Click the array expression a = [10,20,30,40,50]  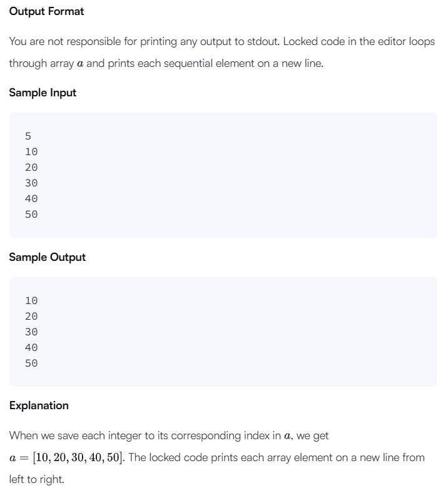pos(67,457)
